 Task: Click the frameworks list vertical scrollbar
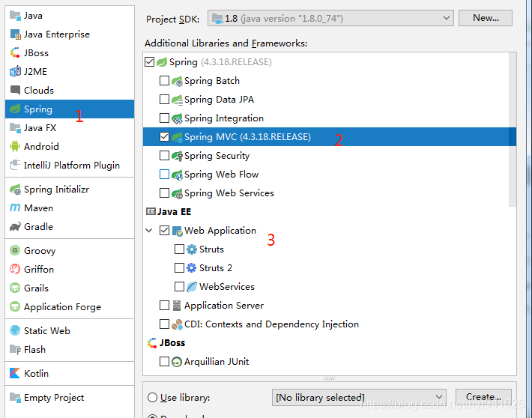pyautogui.click(x=513, y=129)
